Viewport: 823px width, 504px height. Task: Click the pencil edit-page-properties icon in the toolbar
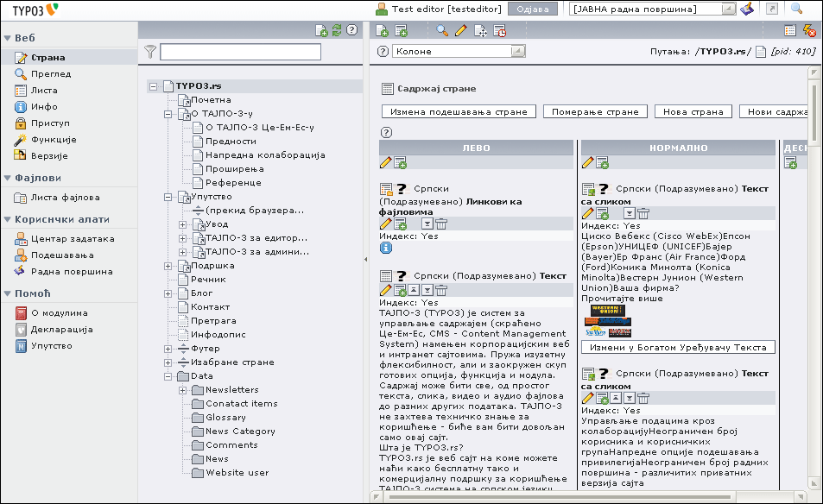(x=461, y=31)
